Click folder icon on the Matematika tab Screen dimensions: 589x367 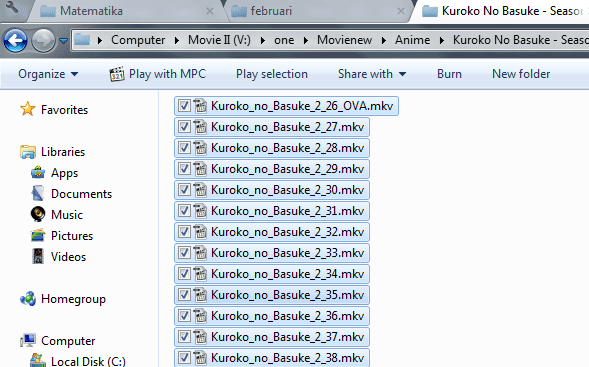48,11
